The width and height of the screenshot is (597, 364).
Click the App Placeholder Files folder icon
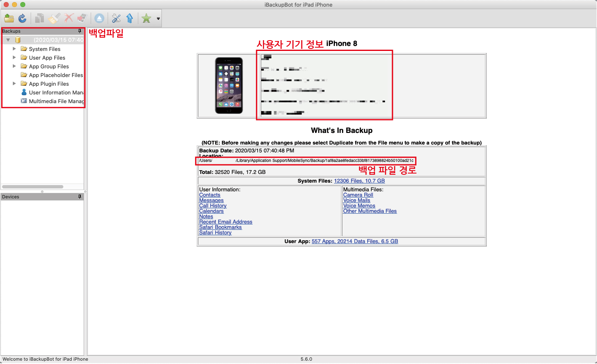[x=24, y=75]
